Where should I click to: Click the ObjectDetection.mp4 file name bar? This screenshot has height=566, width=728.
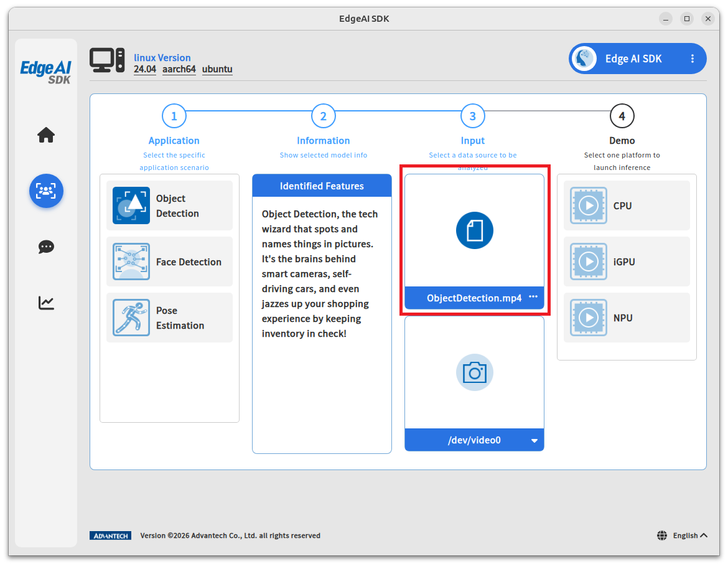coord(474,298)
